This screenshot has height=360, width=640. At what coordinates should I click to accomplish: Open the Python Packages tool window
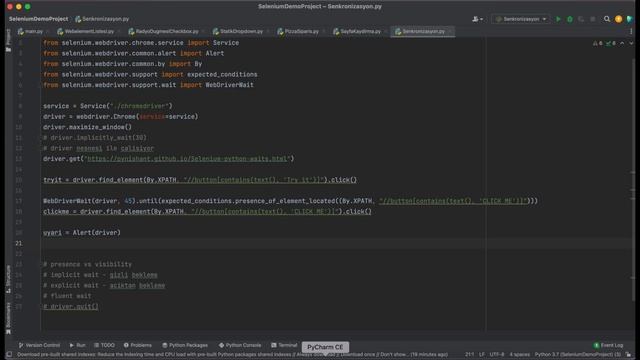[185, 345]
